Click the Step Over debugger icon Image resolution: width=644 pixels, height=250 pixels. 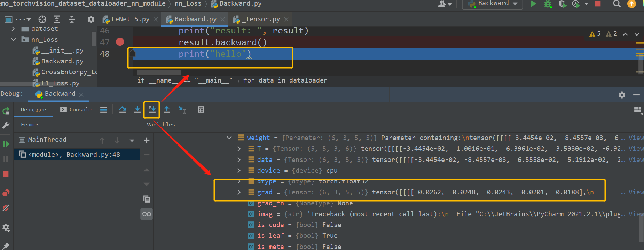(123, 109)
